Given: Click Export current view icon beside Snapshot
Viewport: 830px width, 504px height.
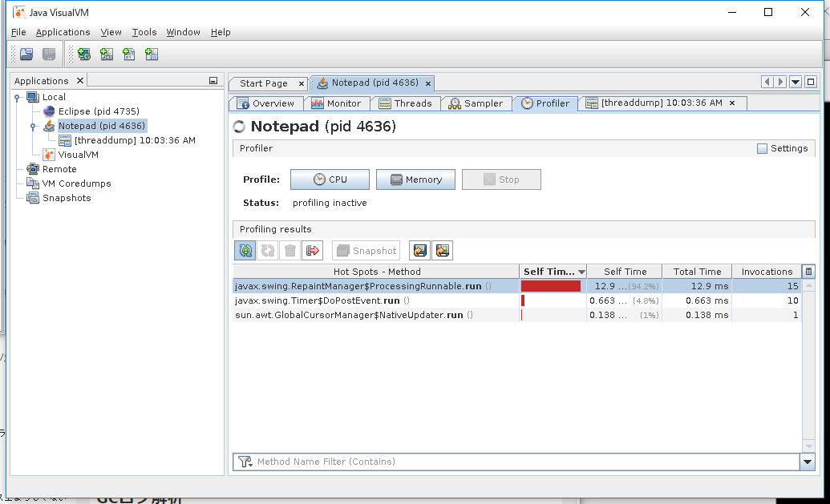Looking at the screenshot, I should (x=419, y=250).
